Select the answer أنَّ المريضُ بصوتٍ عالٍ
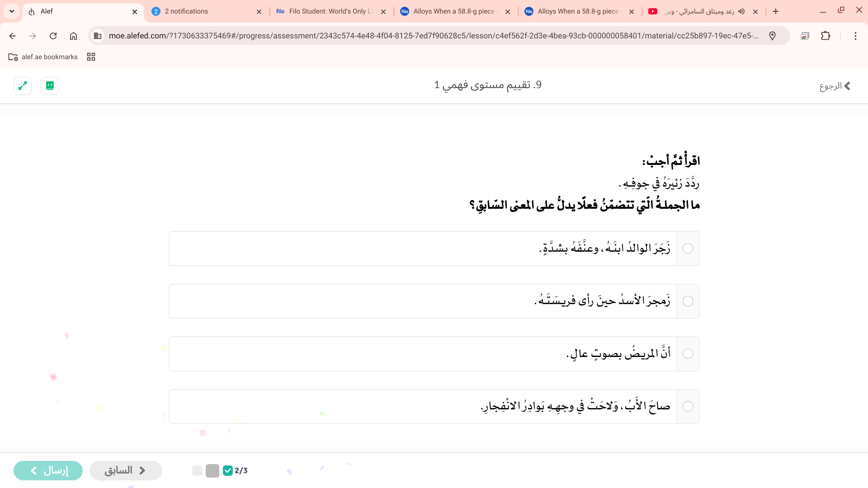 coord(688,354)
